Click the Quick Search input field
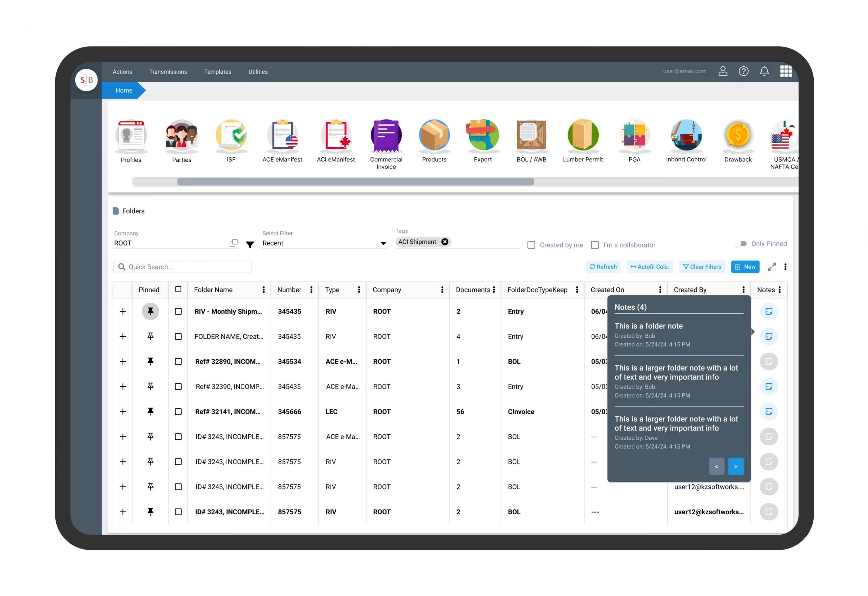This screenshot has height=596, width=868. (x=183, y=267)
